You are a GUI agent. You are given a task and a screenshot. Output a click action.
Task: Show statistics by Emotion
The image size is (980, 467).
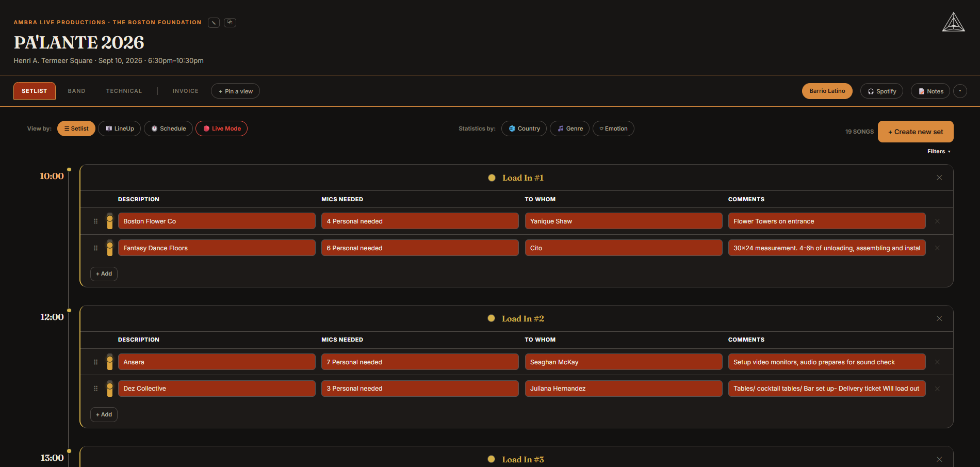click(x=613, y=128)
